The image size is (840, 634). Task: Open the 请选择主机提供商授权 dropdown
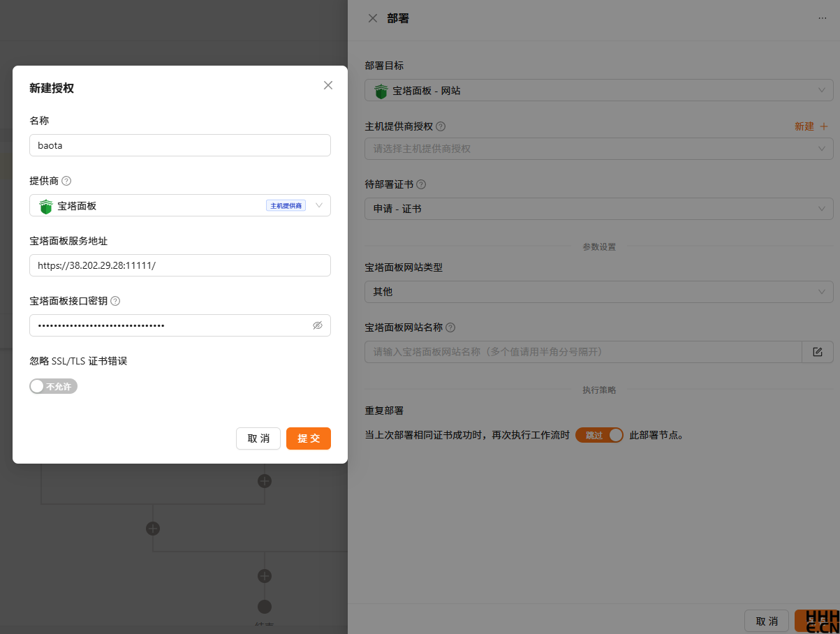click(599, 149)
